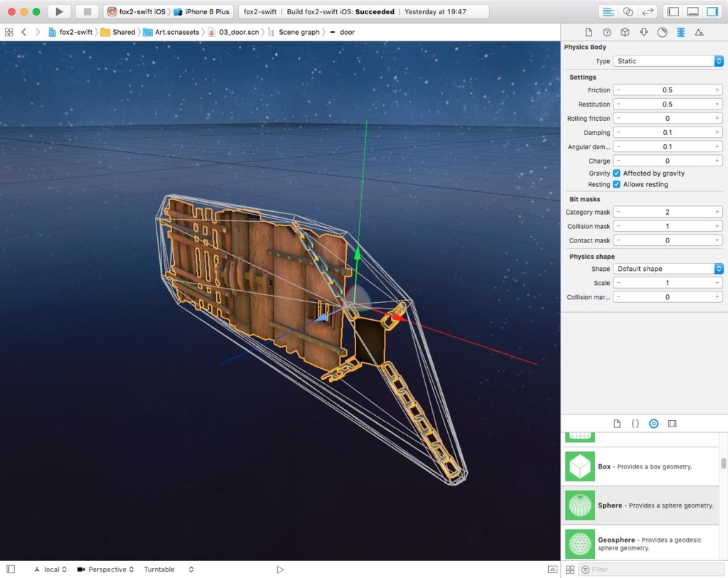This screenshot has width=728, height=578.
Task: Click the Restitution value field
Action: tap(668, 104)
